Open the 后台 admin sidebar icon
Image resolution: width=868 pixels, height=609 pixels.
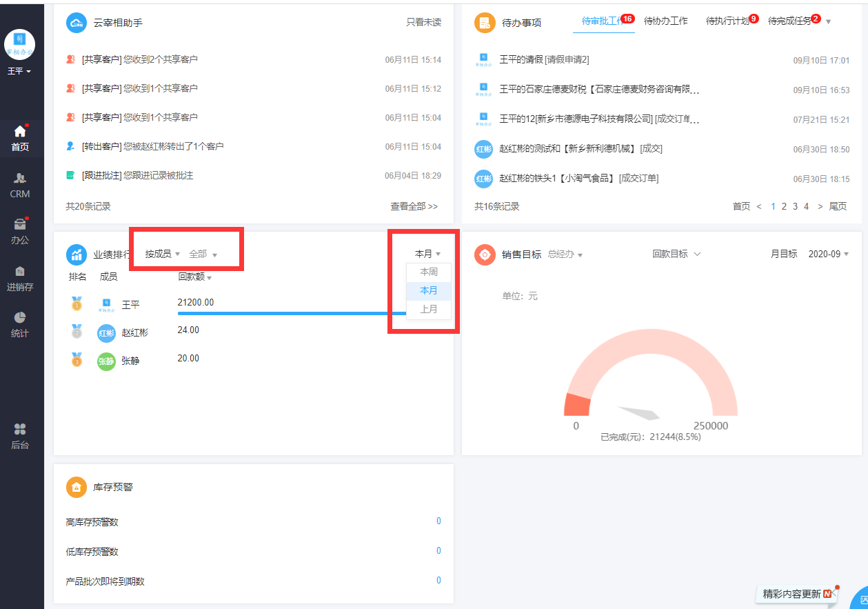point(20,437)
